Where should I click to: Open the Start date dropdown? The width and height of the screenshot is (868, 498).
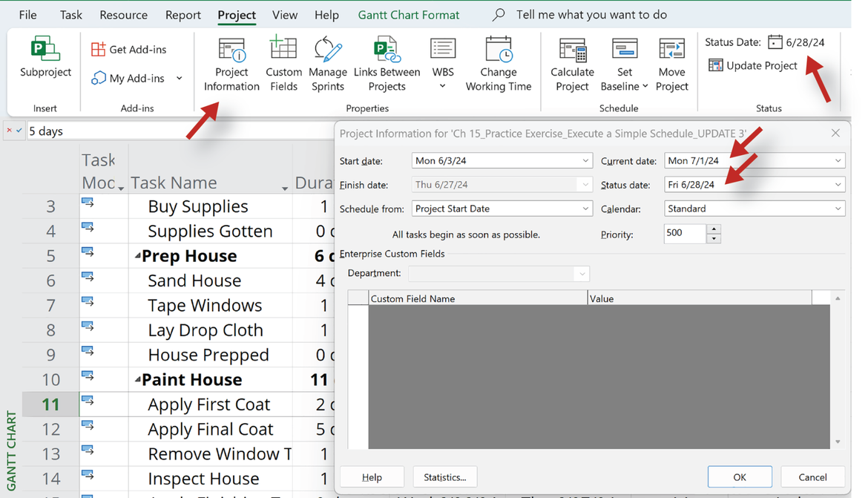coord(585,160)
